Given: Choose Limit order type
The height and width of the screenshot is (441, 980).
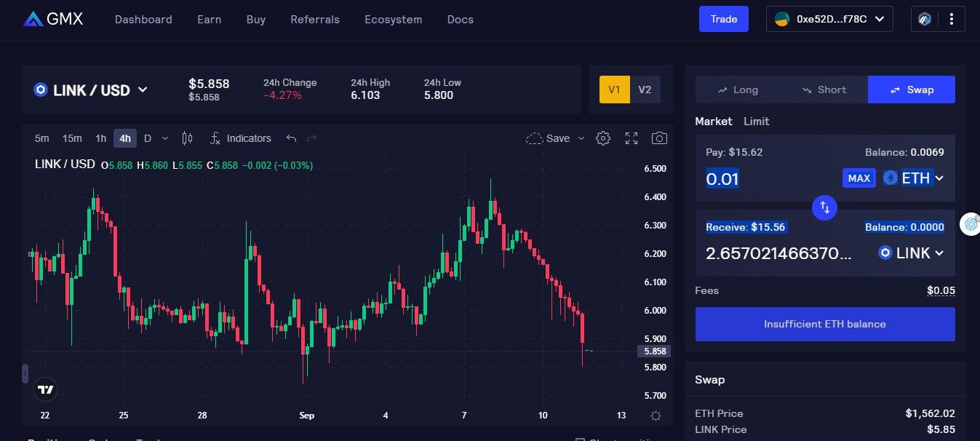Looking at the screenshot, I should pyautogui.click(x=756, y=122).
